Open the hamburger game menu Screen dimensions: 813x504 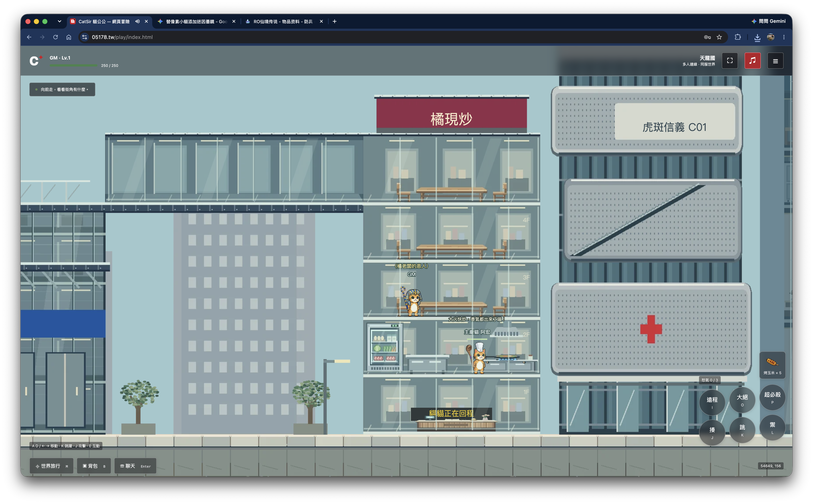click(x=775, y=61)
